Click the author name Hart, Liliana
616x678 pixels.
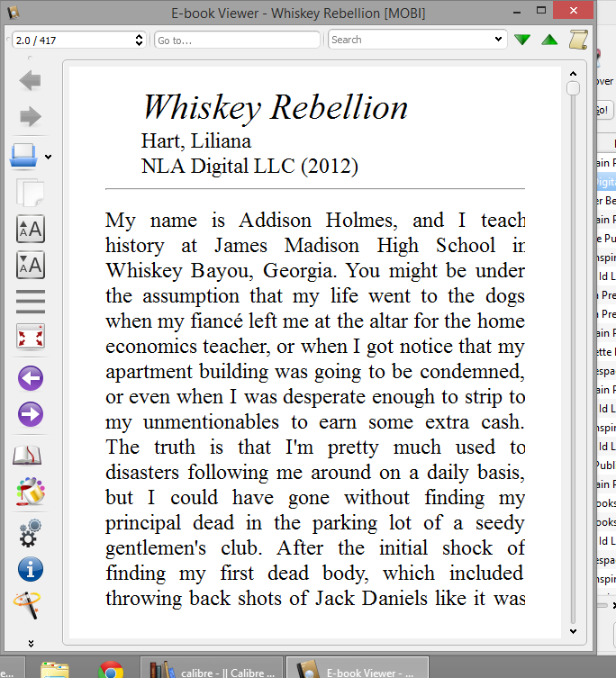(196, 141)
